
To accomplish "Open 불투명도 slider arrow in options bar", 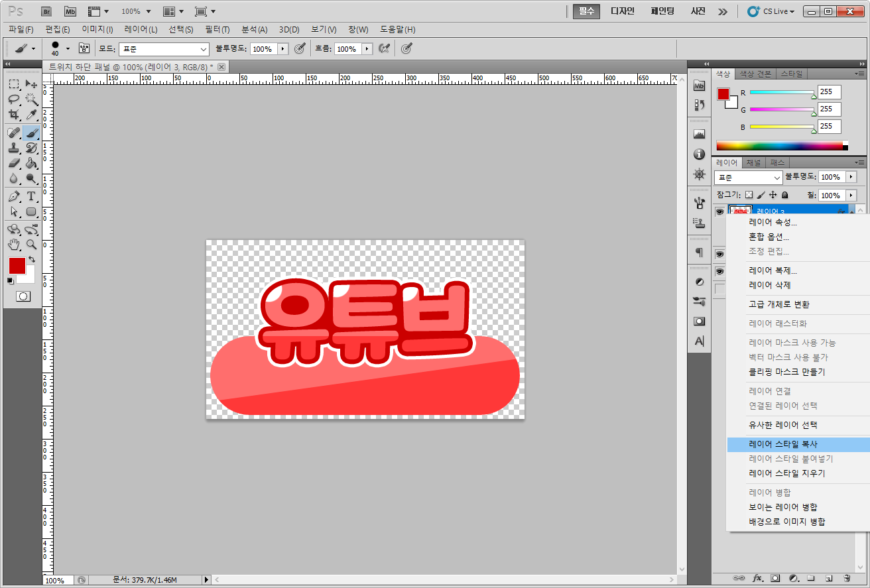I will [x=284, y=49].
